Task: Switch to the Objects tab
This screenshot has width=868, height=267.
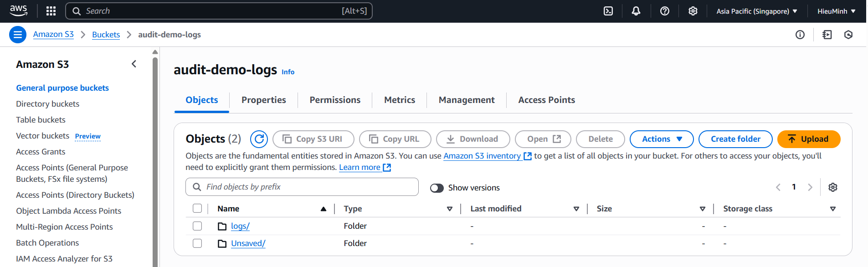Action: coord(202,100)
